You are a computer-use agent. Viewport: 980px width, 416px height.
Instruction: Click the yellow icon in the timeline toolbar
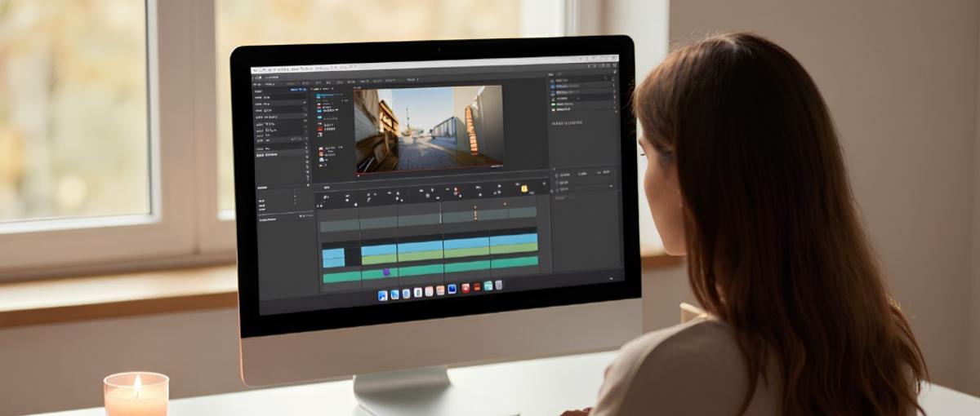click(x=524, y=189)
